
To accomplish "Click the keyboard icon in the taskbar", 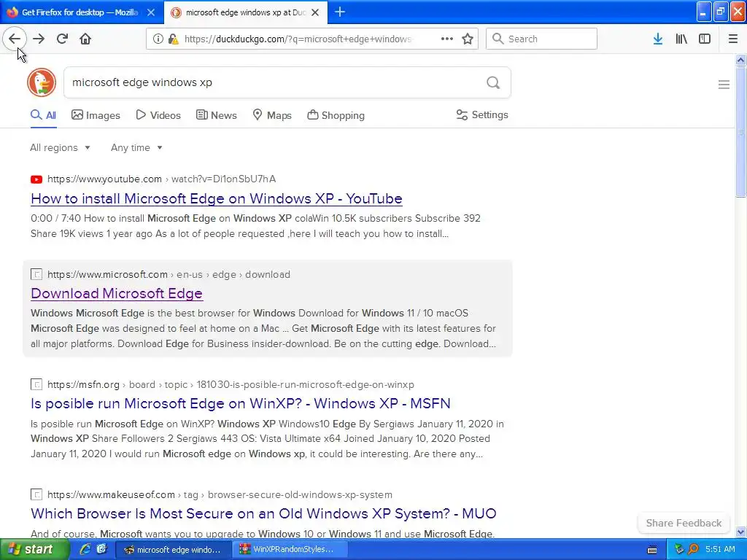I will (x=652, y=550).
